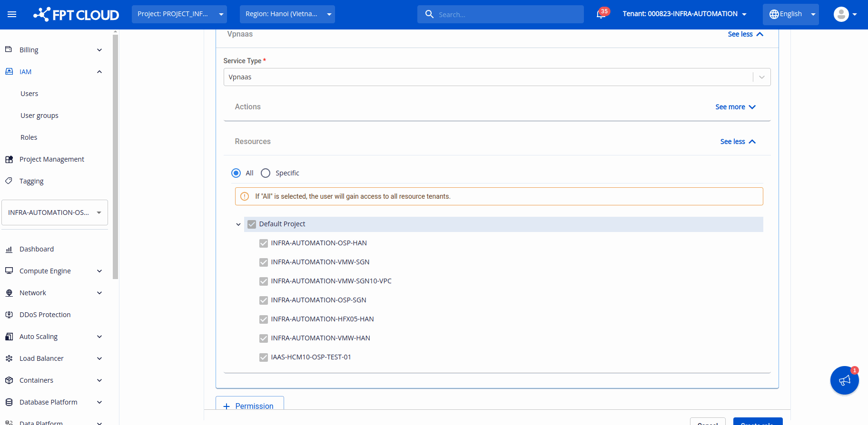Select the All resources radio button
Viewport: 868px width, 425px height.
236,173
